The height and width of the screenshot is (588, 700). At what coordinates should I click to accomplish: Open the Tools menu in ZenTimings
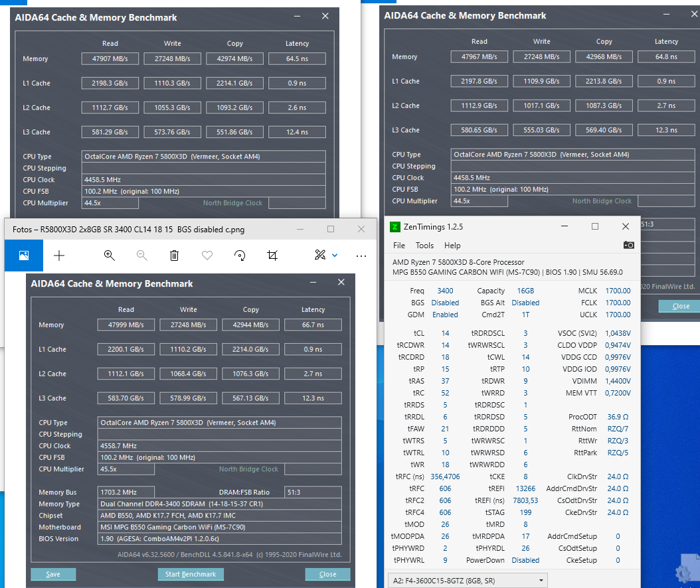[424, 244]
